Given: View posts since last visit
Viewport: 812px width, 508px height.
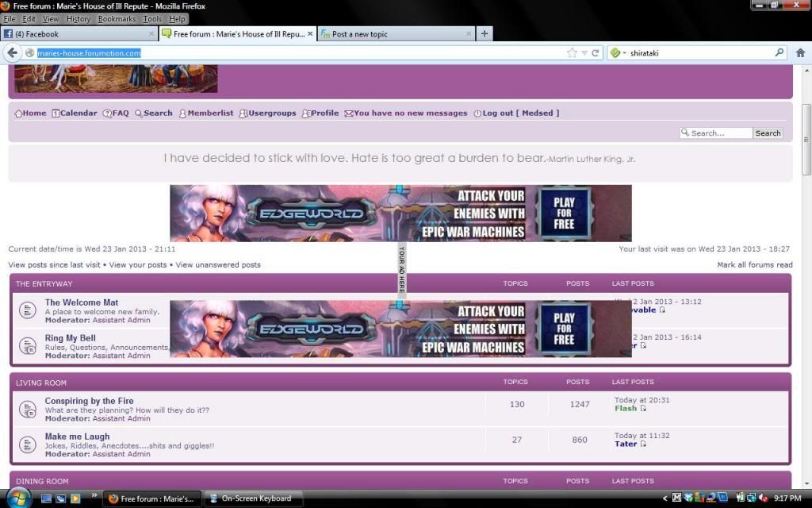Looking at the screenshot, I should click(55, 265).
